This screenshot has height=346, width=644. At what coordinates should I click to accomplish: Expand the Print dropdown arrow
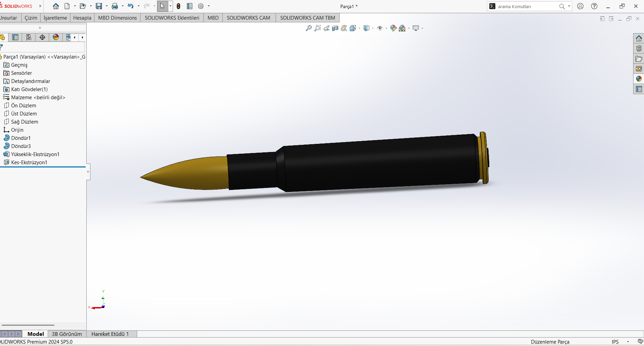point(123,6)
